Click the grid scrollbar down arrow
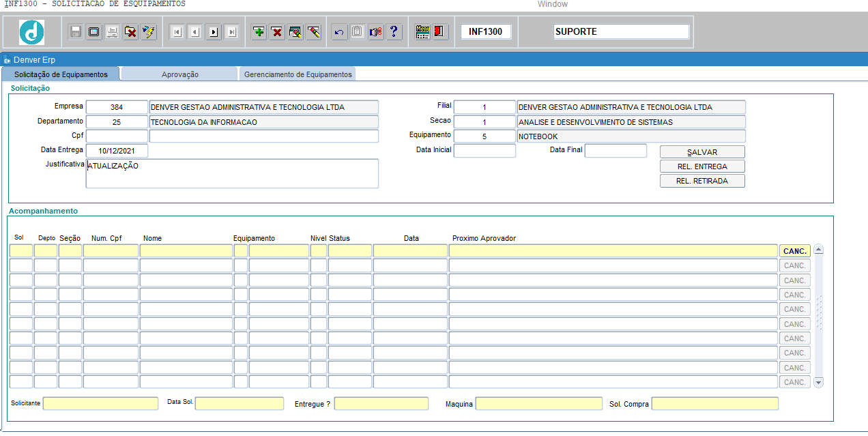The width and height of the screenshot is (868, 436). point(819,383)
